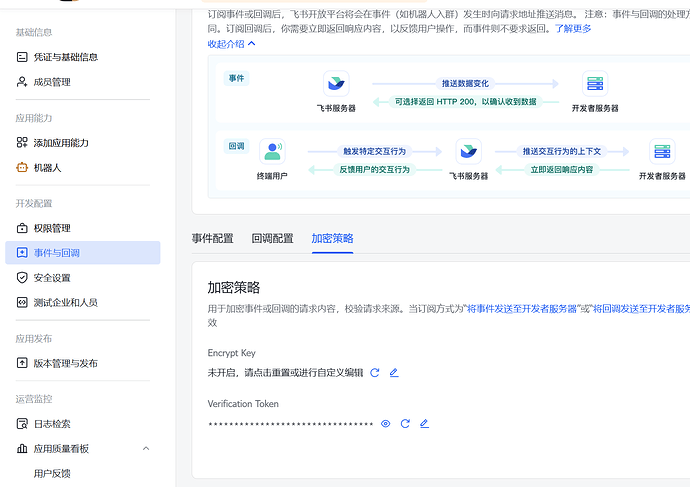Viewport: 690px width, 487px height.
Task: Reveal the Verification Token with eye icon
Action: (385, 424)
